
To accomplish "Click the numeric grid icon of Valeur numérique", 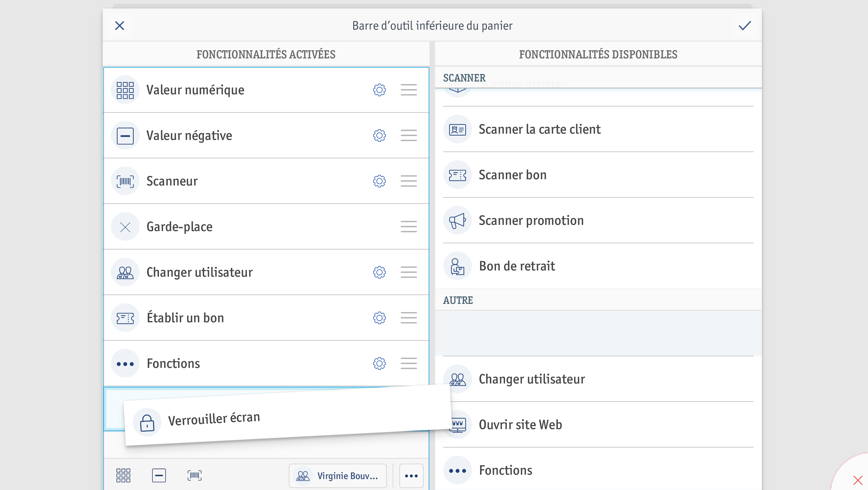I will [125, 90].
